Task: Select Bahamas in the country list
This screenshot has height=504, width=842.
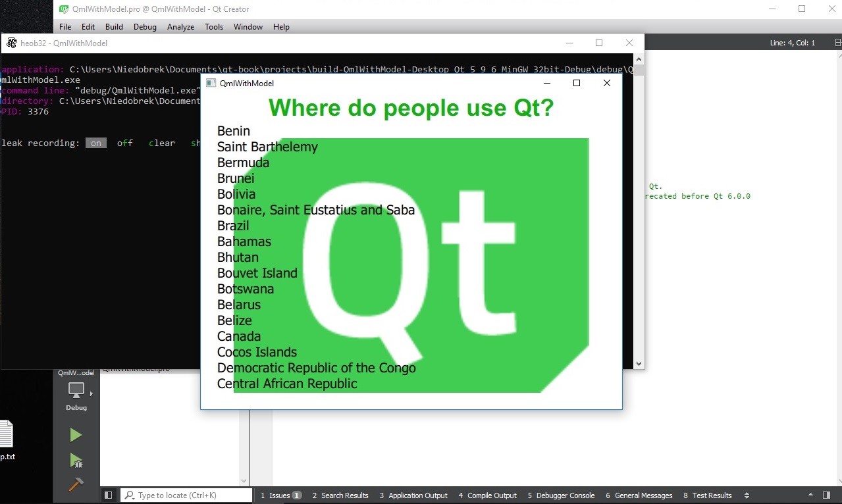Action: click(x=244, y=241)
